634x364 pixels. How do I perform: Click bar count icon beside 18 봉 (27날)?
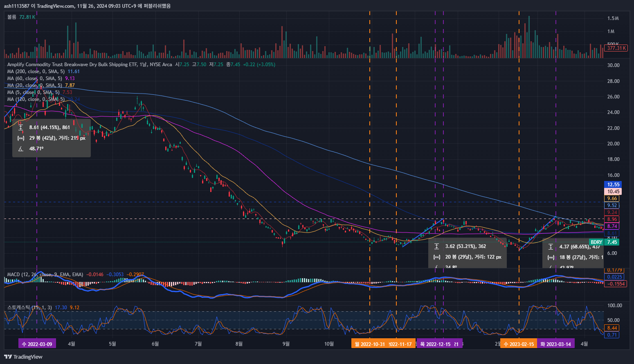pyautogui.click(x=551, y=257)
